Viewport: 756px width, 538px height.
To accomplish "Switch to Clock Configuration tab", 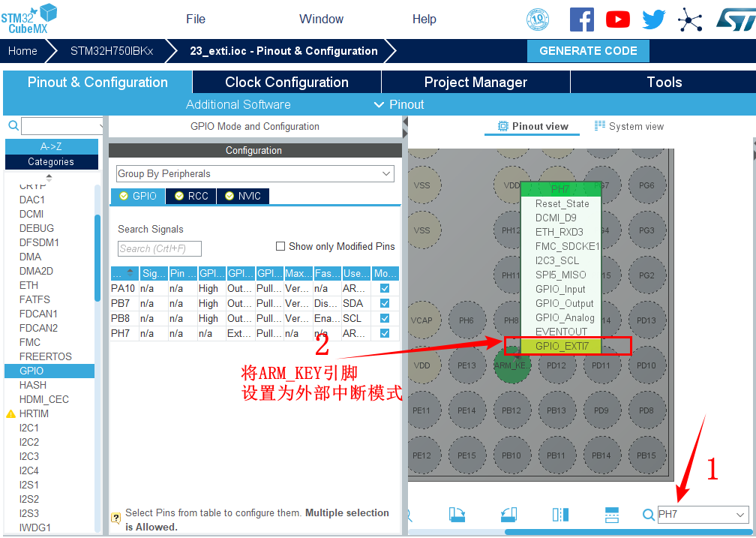I will 286,83.
